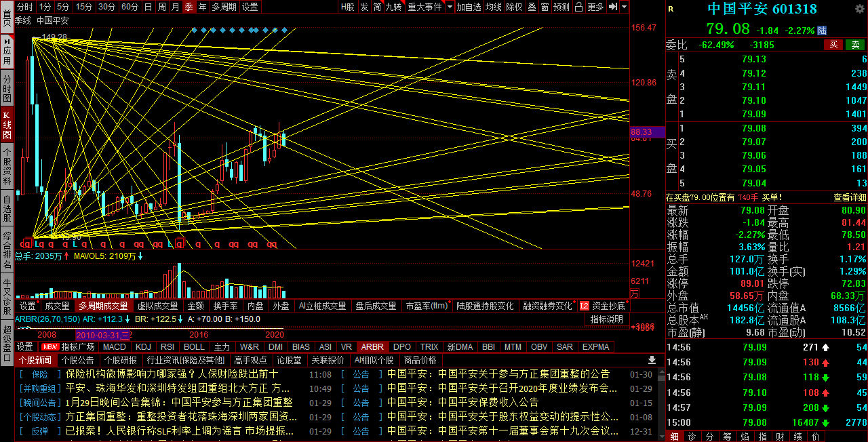The image size is (868, 442).
Task: Select 市盈率(ttm) sub-chart tab
Action: 427,306
